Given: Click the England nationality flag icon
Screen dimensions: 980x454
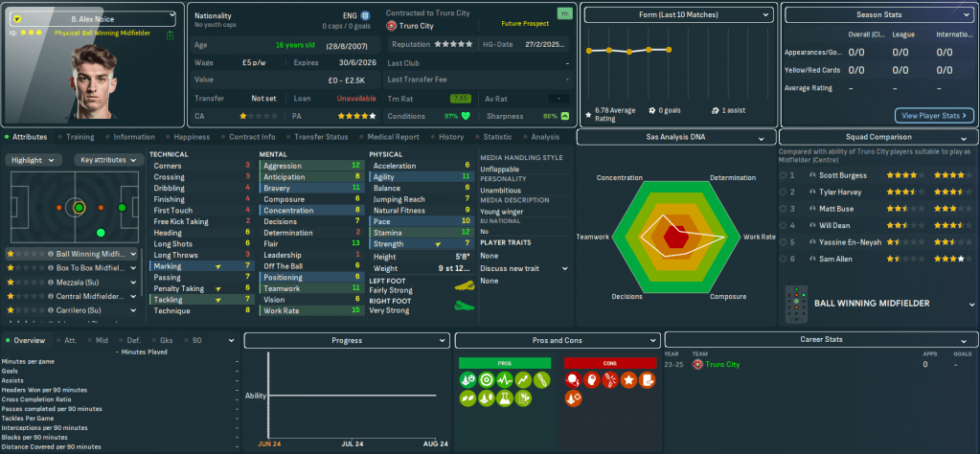Looking at the screenshot, I should tap(364, 16).
